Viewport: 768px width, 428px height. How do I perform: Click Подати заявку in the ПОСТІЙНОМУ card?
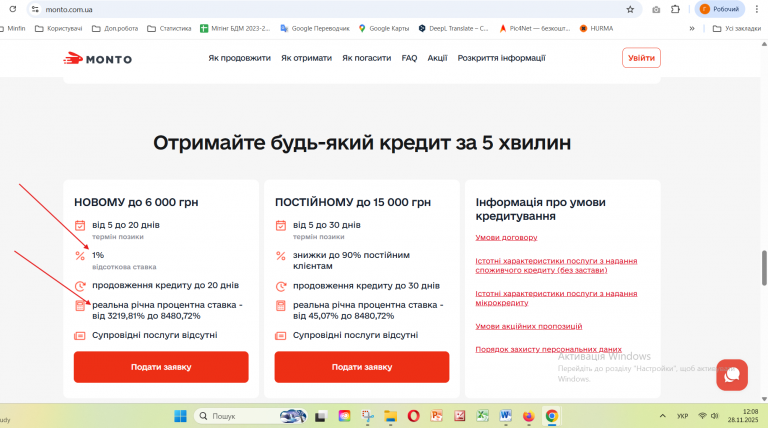click(362, 367)
